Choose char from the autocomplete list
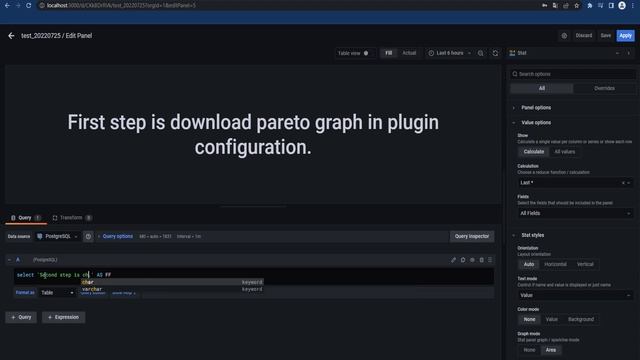Viewport: 640px width, 360px height. 172,282
